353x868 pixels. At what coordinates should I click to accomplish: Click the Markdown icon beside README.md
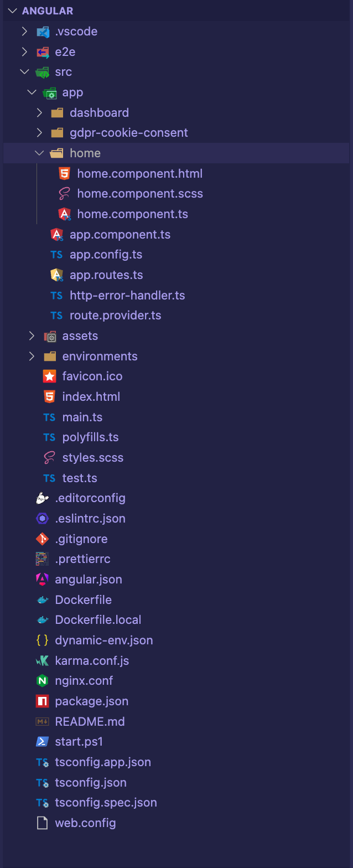[41, 721]
